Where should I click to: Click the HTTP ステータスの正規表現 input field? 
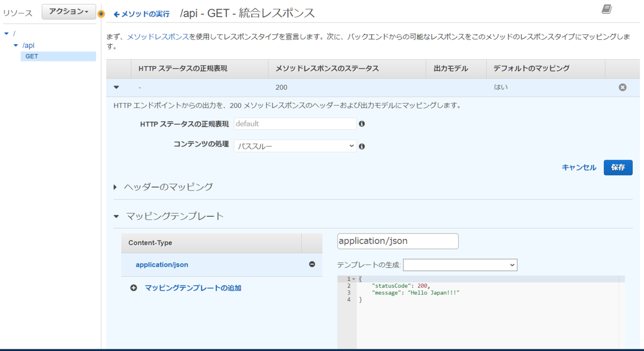[295, 124]
